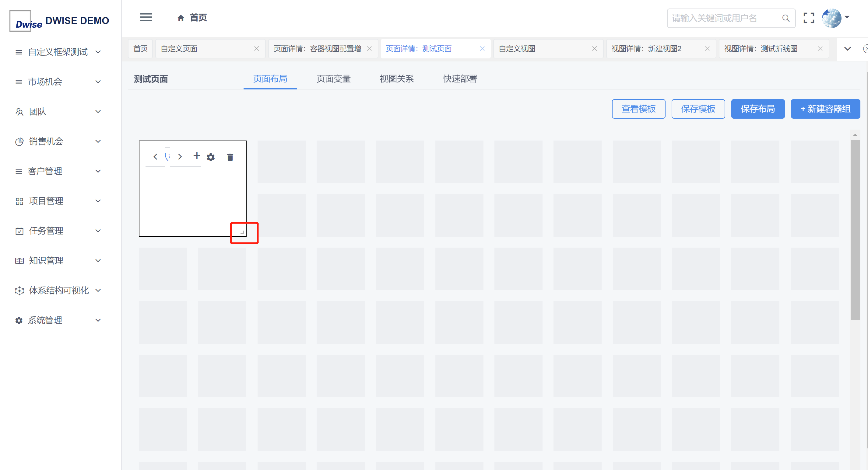Switch to the 页面布局 tab
The width and height of the screenshot is (868, 470).
270,79
